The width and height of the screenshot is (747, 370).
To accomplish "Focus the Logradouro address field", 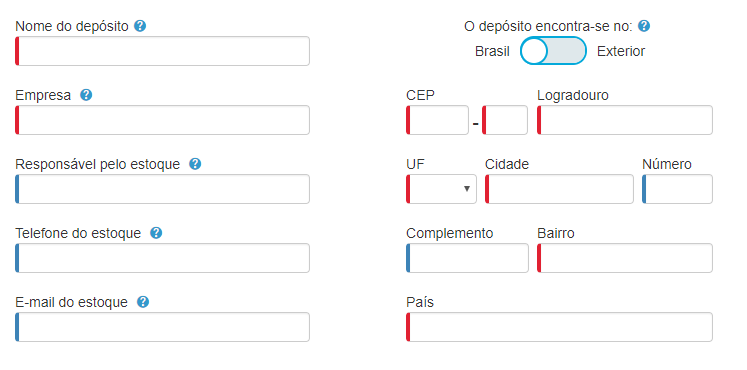I will 625,120.
